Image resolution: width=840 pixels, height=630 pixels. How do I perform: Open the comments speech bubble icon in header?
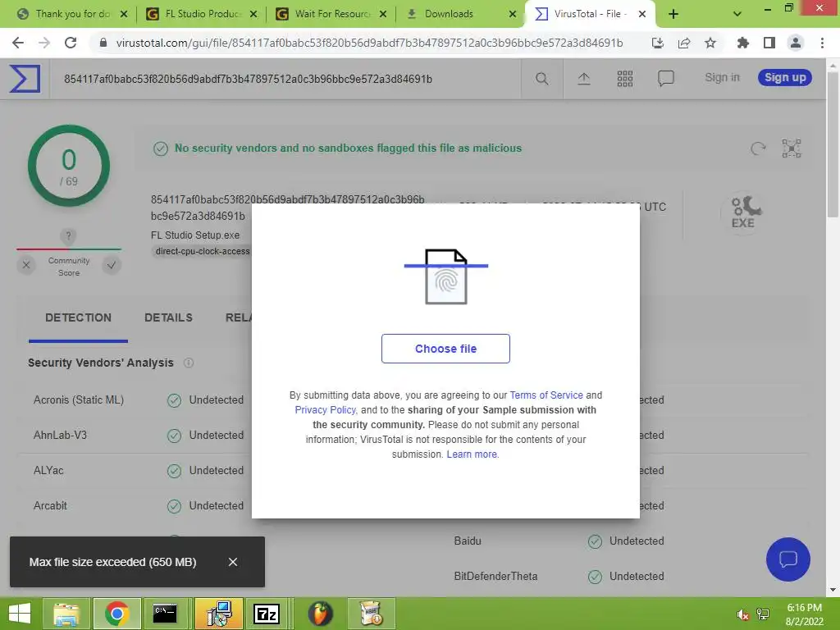(665, 79)
